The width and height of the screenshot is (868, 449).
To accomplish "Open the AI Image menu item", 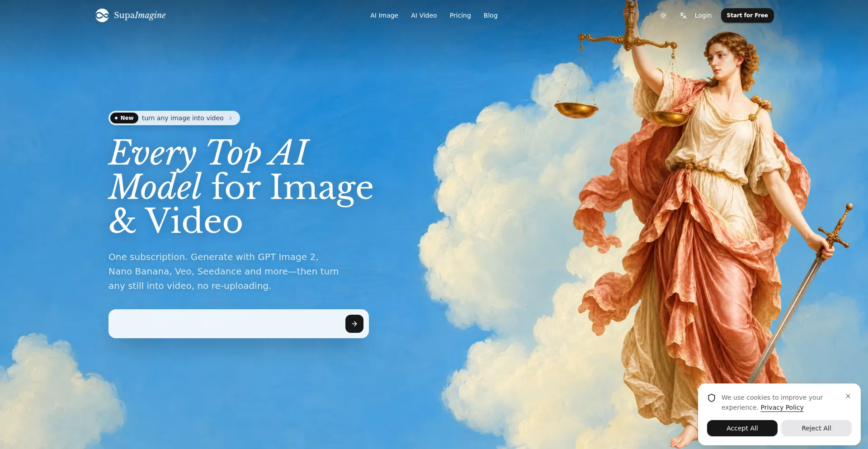I will pos(384,15).
